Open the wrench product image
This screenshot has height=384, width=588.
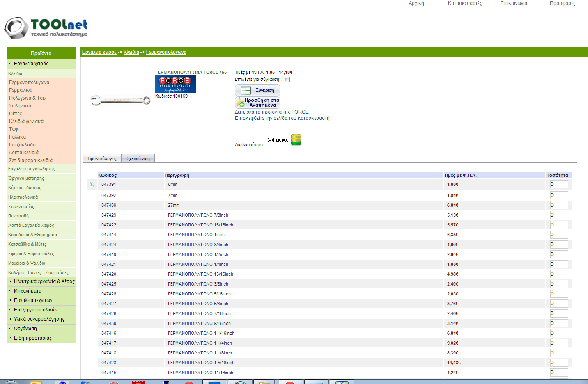click(120, 100)
